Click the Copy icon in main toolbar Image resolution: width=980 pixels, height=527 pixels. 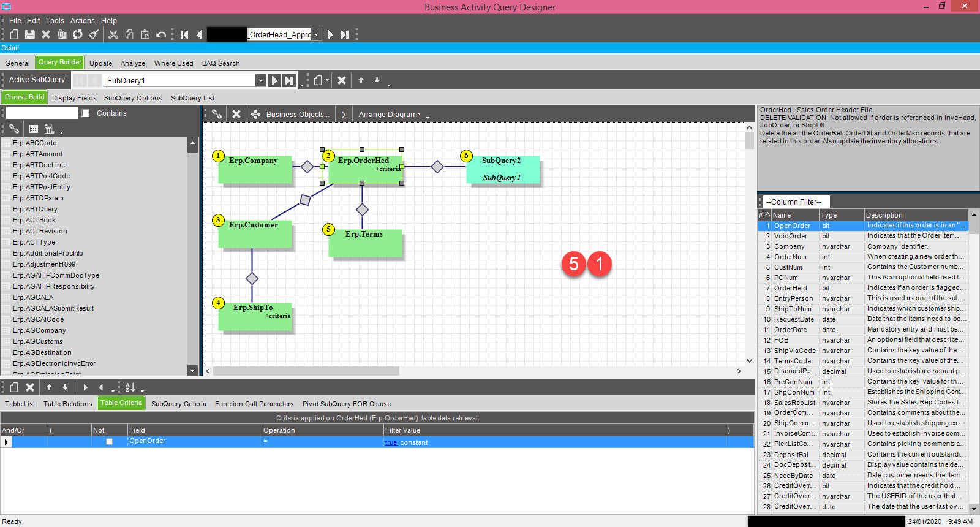(129, 34)
